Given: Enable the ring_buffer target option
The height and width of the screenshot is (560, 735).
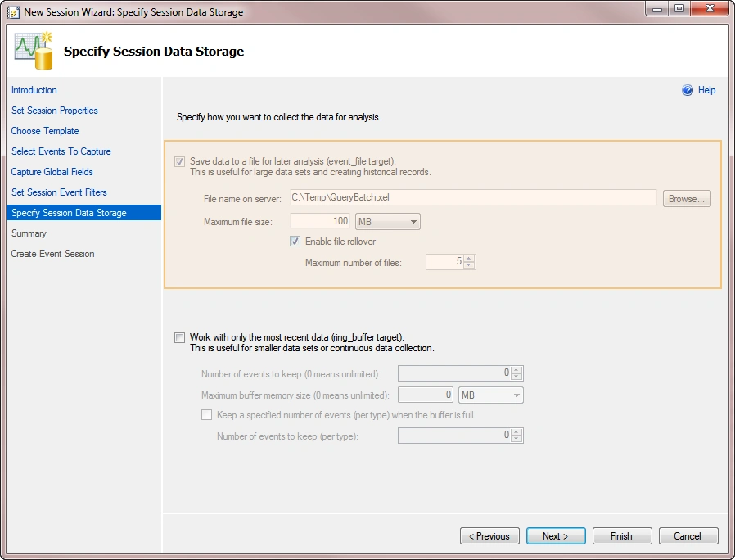Looking at the screenshot, I should pos(179,337).
